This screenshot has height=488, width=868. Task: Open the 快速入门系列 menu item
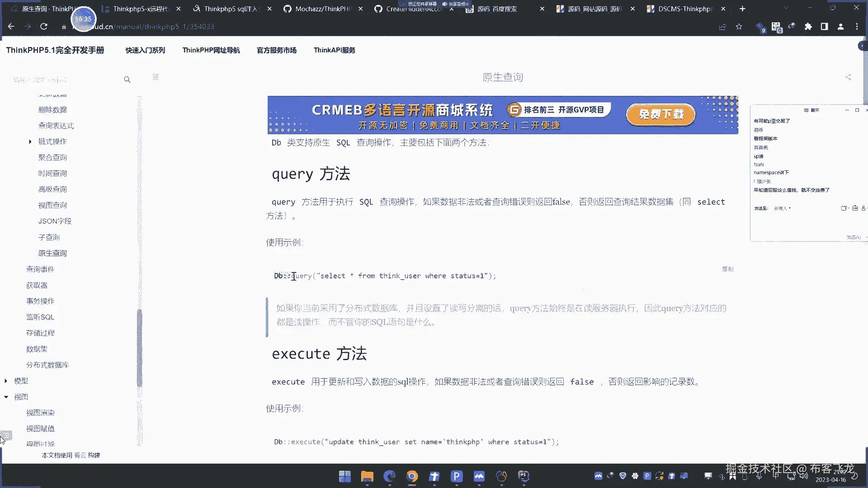(145, 50)
